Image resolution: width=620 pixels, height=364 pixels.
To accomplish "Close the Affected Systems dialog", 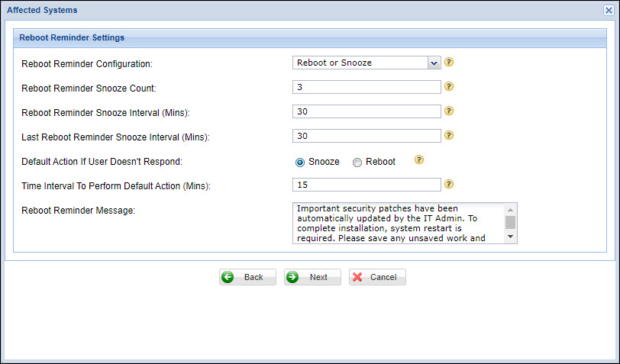I will point(609,11).
